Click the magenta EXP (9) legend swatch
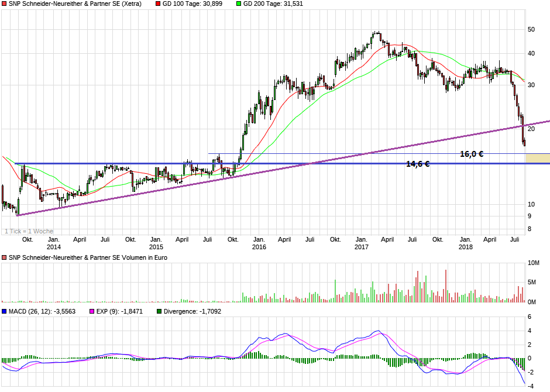The width and height of the screenshot is (550, 392). tap(92, 311)
